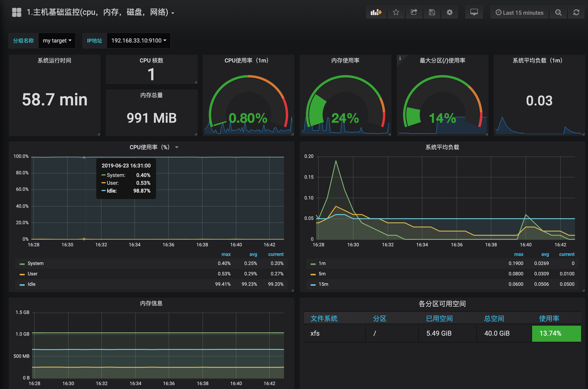
Task: Toggle the 5m series in load legend
Action: (x=322, y=274)
